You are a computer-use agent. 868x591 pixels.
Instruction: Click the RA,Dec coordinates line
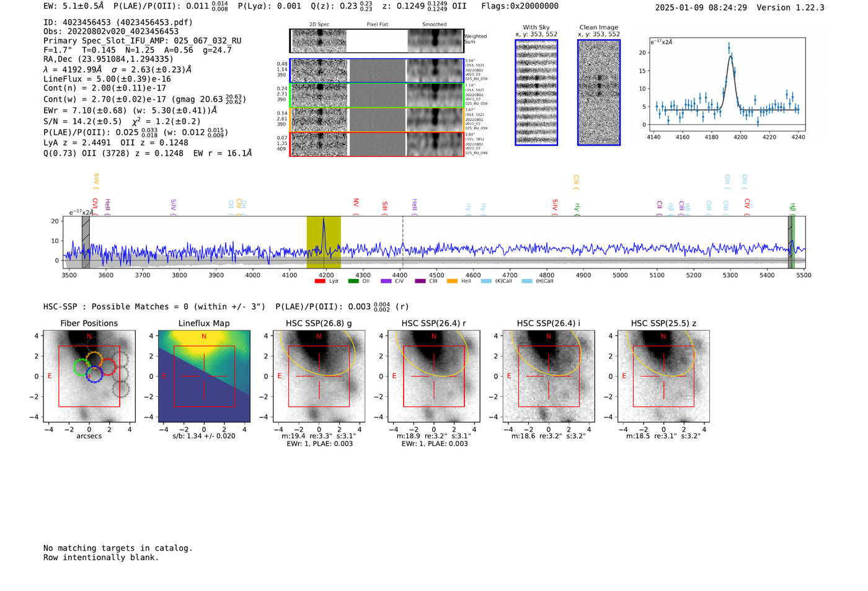(108, 60)
